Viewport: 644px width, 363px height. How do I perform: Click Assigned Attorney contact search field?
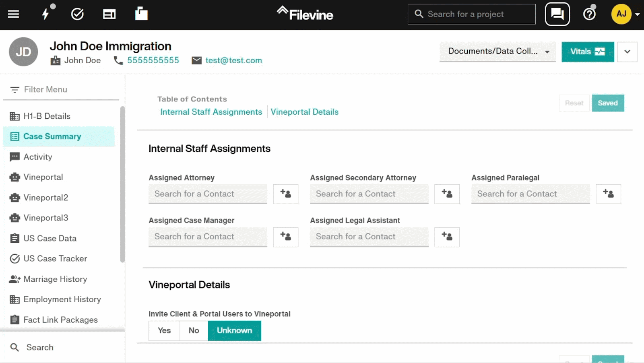click(208, 194)
